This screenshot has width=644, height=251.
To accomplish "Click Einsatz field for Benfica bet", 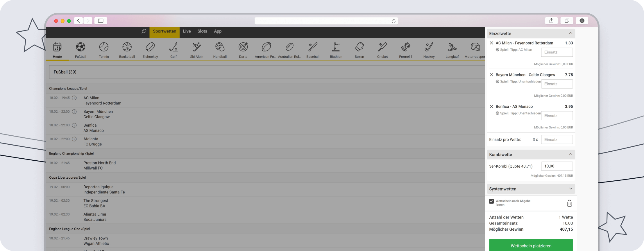I will [x=557, y=116].
